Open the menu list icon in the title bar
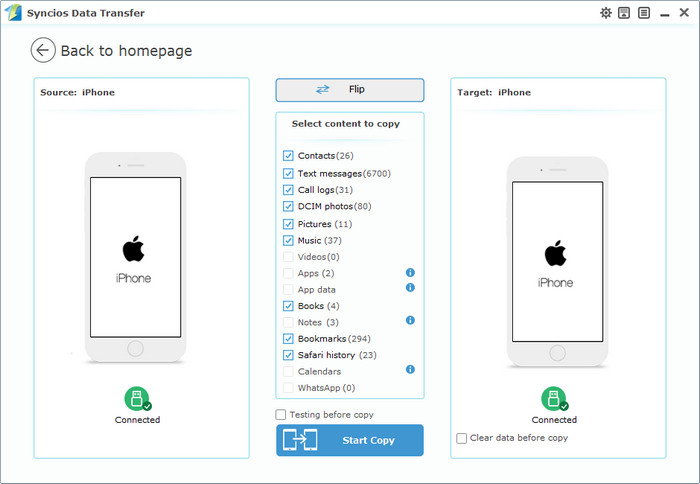The image size is (700, 484). tap(644, 13)
